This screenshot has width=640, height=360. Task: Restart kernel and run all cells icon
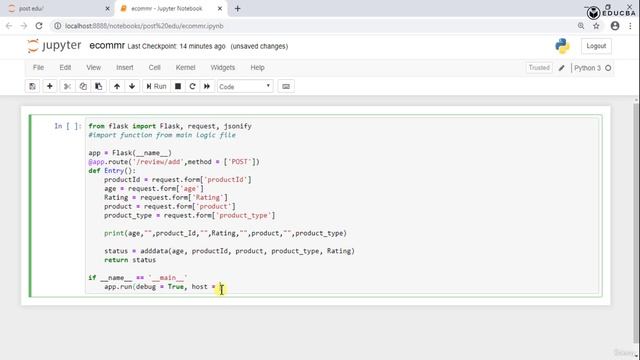point(207,87)
